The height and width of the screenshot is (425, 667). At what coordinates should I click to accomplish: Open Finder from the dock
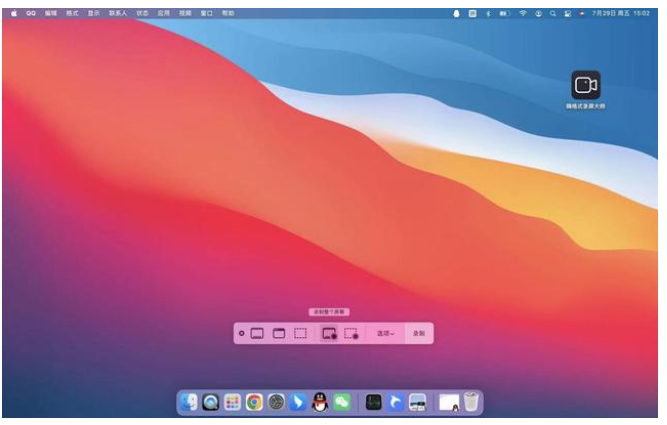point(189,402)
